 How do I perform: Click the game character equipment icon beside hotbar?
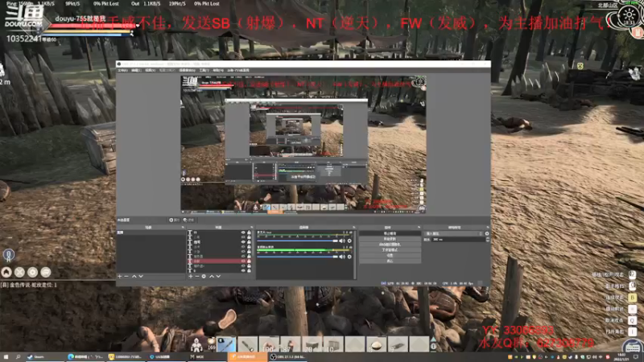point(196,345)
